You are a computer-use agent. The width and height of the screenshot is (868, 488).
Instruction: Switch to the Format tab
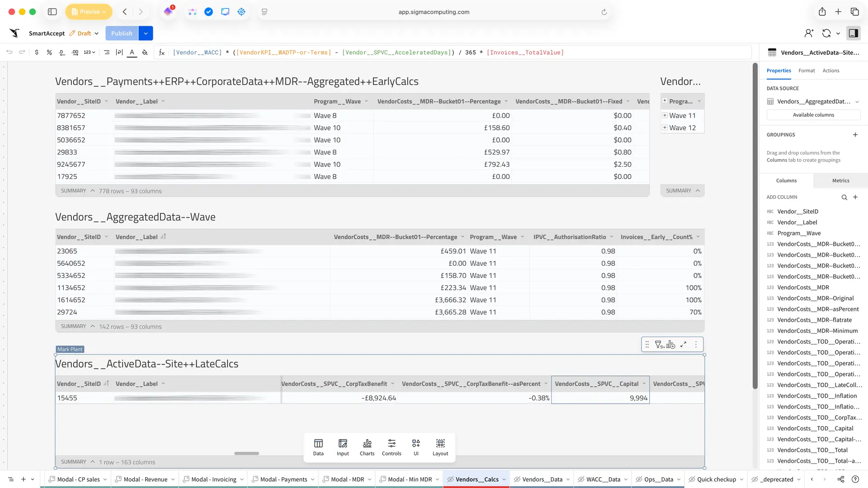[806, 71]
